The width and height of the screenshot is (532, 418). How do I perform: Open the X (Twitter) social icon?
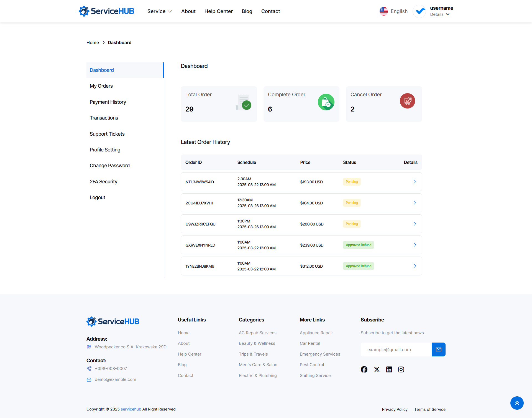pyautogui.click(x=377, y=369)
